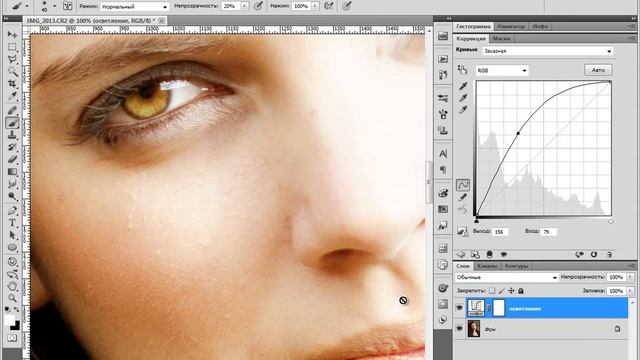Click the Авто button in Curves

point(598,70)
